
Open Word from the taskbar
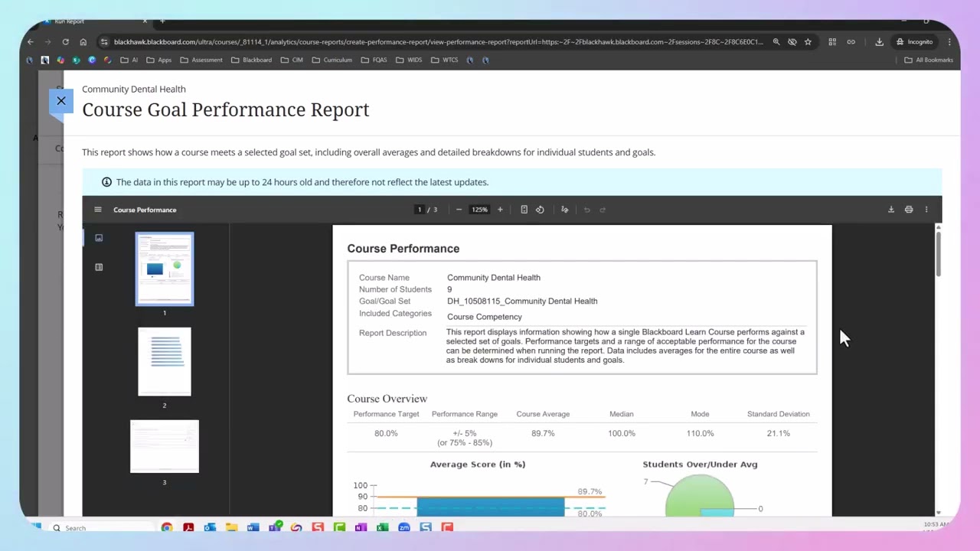(x=253, y=527)
